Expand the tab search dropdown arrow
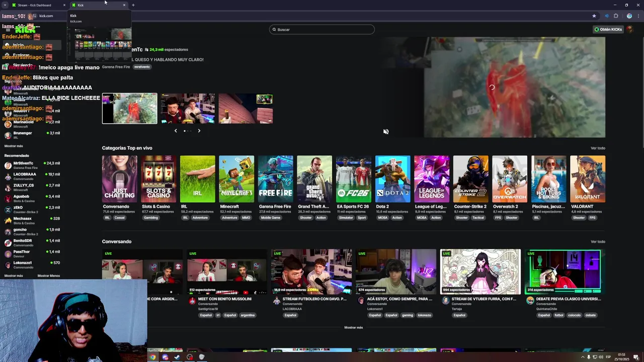The image size is (644, 362). tap(5, 5)
